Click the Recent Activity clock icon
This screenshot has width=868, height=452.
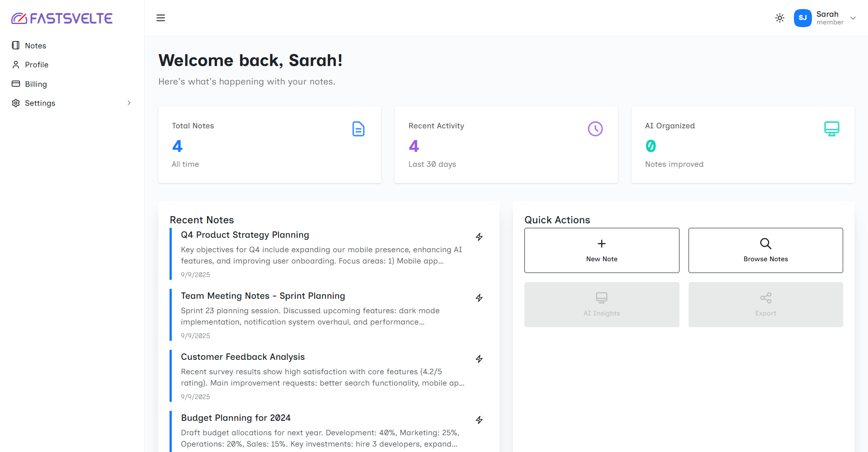click(x=595, y=129)
